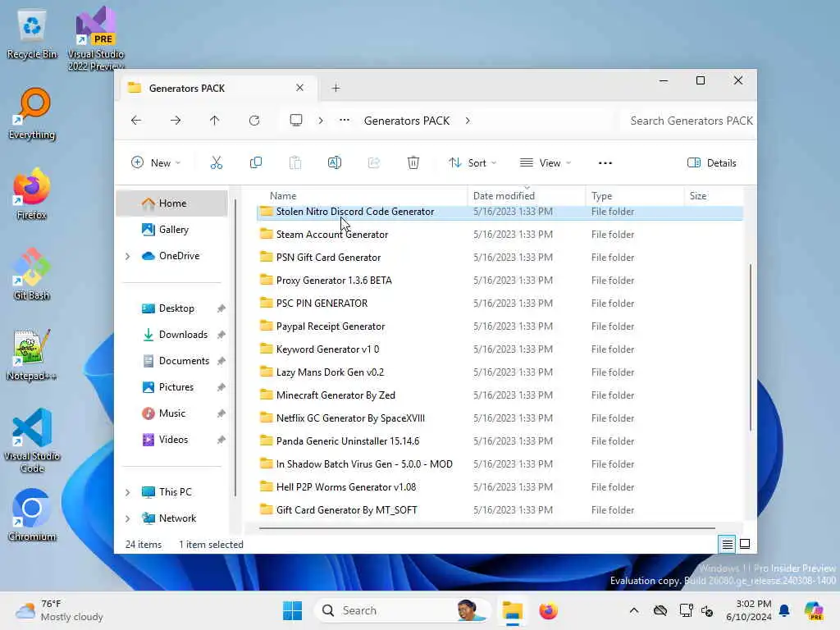The height and width of the screenshot is (630, 840).
Task: Open Git Bash desktop shortcut
Action: click(x=32, y=274)
